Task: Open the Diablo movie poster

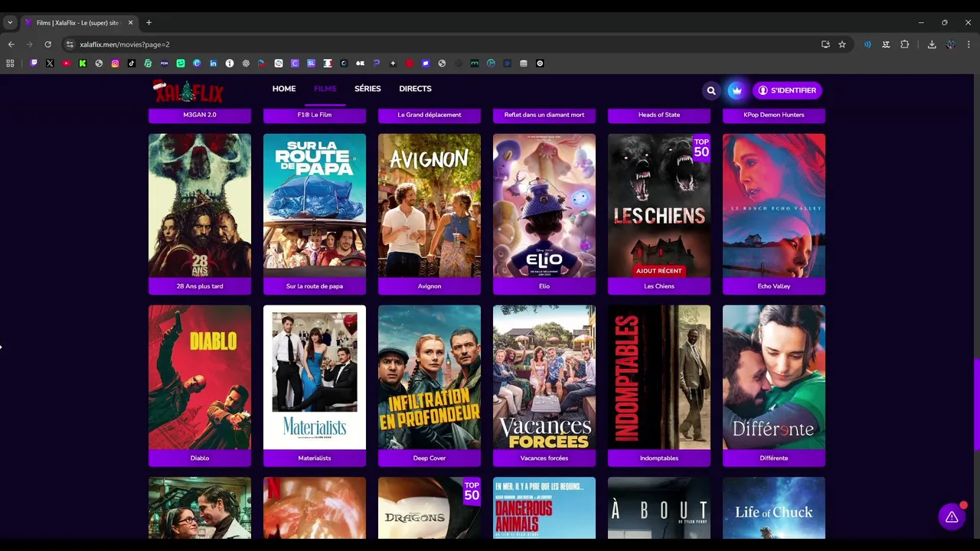Action: pyautogui.click(x=200, y=377)
